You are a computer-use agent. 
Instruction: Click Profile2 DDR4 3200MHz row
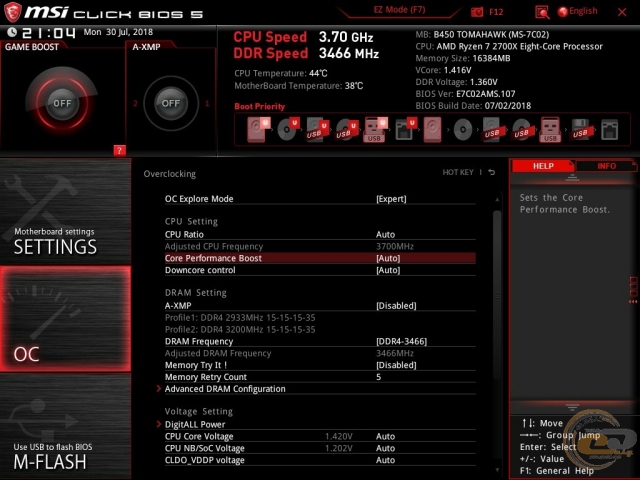point(240,329)
